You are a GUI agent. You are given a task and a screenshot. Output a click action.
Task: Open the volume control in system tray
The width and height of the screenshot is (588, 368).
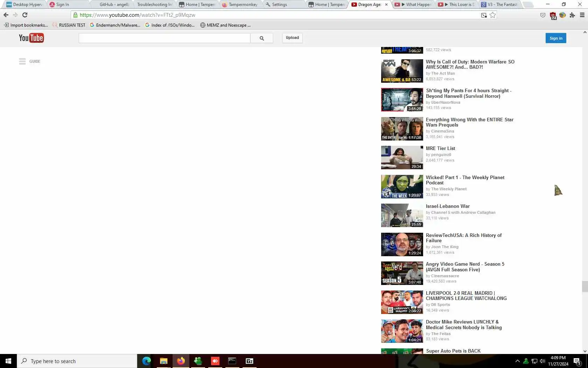[542, 361]
